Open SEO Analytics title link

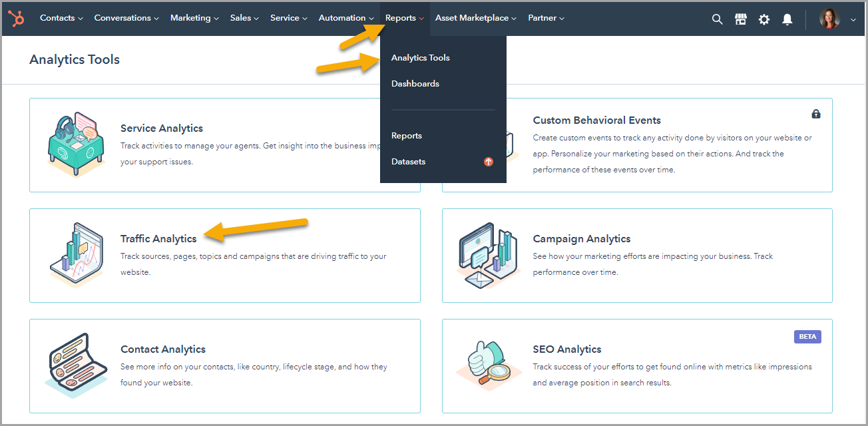567,349
